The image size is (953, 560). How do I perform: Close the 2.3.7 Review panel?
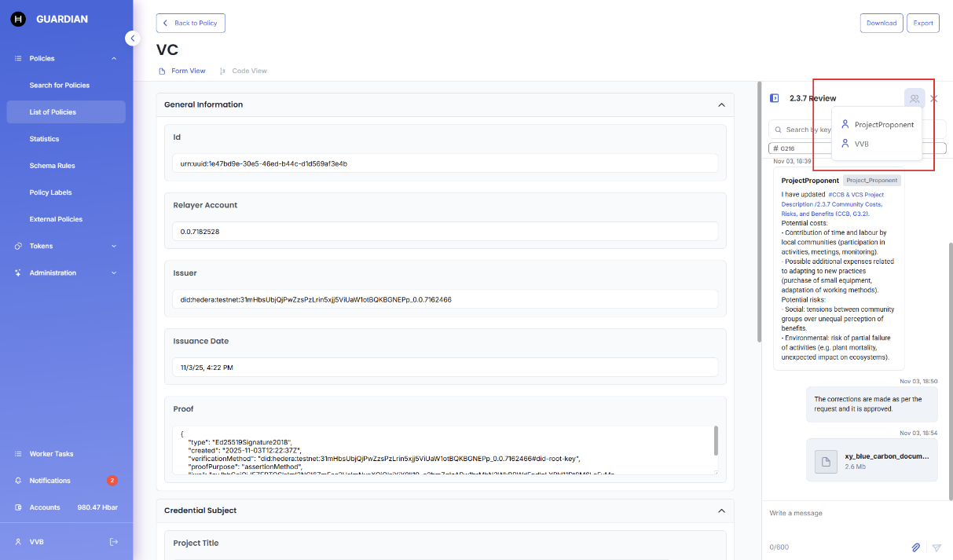click(x=934, y=99)
